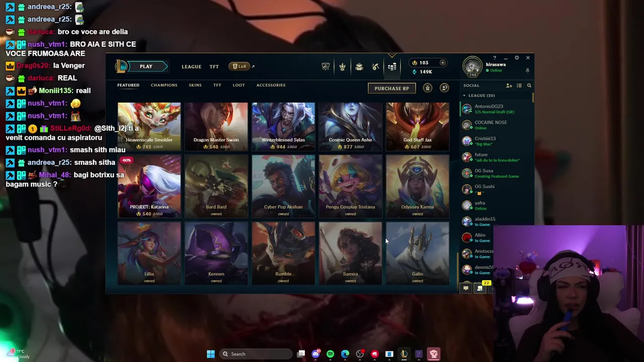This screenshot has height=362, width=644.
Task: Open the Galio champion card
Action: [417, 253]
